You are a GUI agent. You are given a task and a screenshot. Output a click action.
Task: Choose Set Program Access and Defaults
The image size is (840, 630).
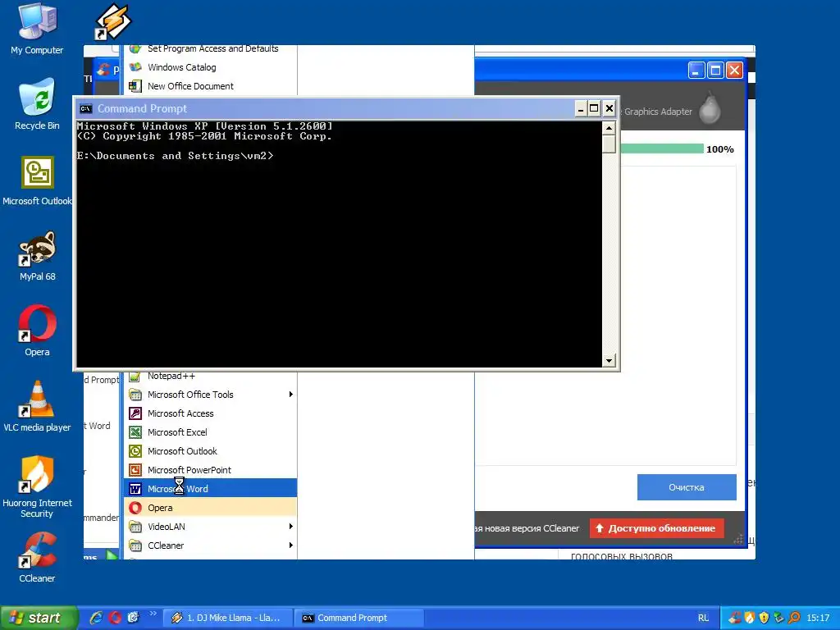click(211, 48)
